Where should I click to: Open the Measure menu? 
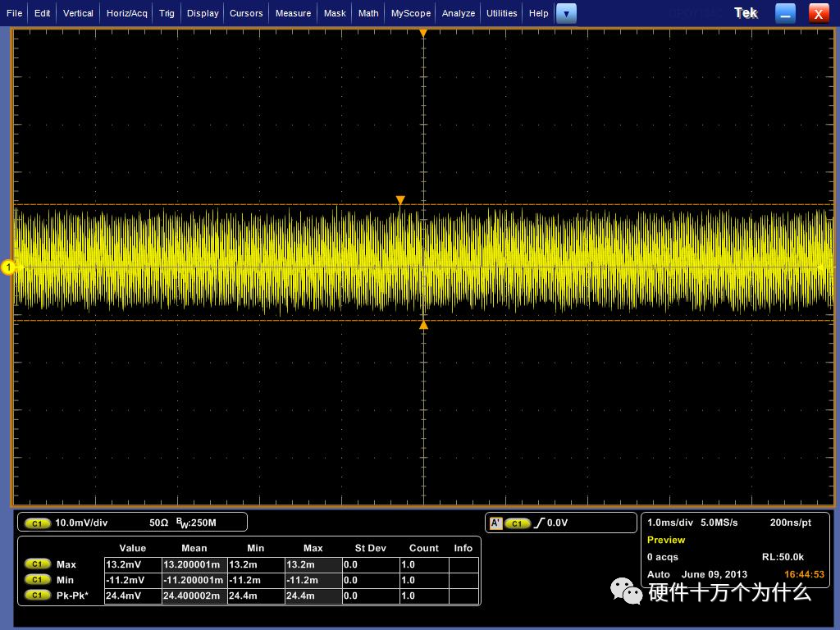coord(293,13)
